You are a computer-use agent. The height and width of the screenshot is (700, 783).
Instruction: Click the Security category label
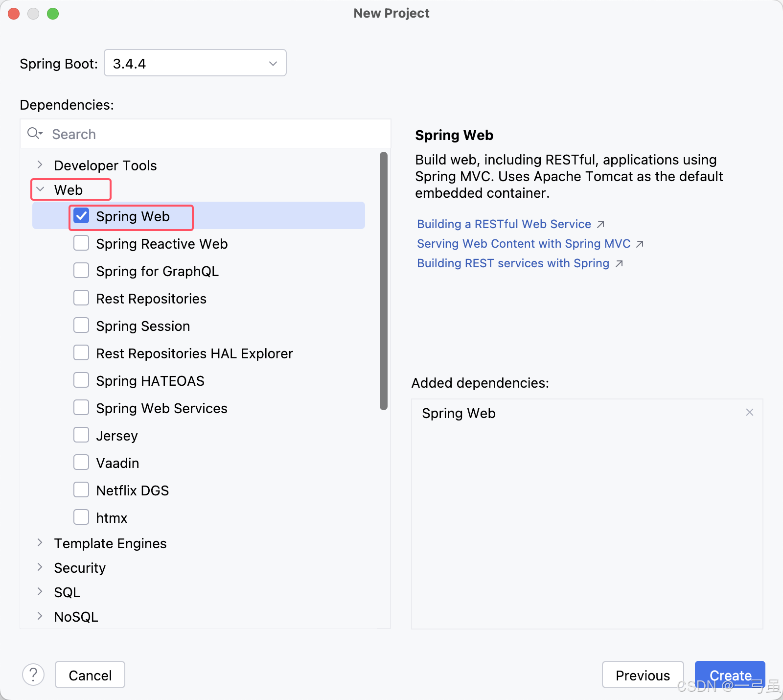tap(80, 568)
